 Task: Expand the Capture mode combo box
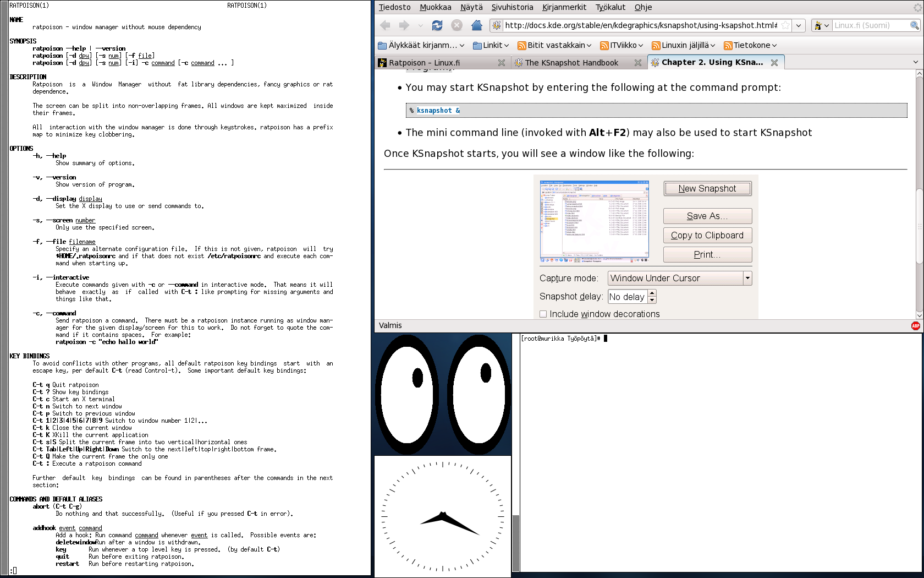point(747,279)
